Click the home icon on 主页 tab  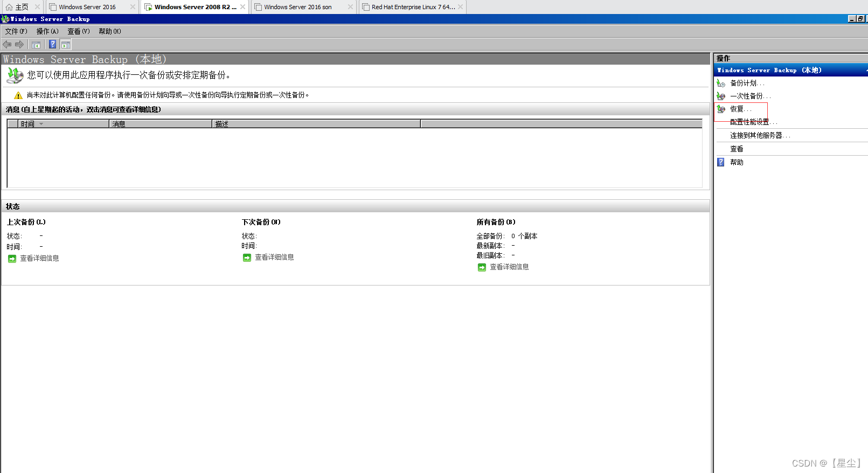pos(9,7)
